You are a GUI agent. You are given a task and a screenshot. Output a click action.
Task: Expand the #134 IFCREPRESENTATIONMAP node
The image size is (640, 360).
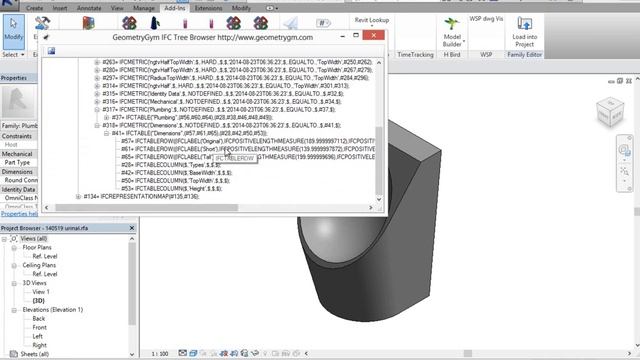[78, 196]
